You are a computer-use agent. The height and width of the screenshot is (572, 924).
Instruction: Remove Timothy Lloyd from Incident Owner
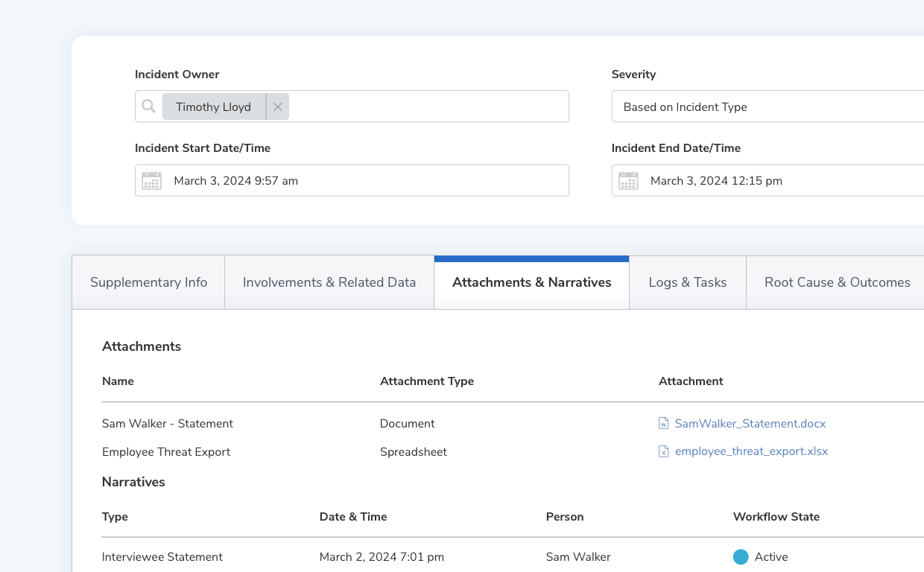pos(277,107)
